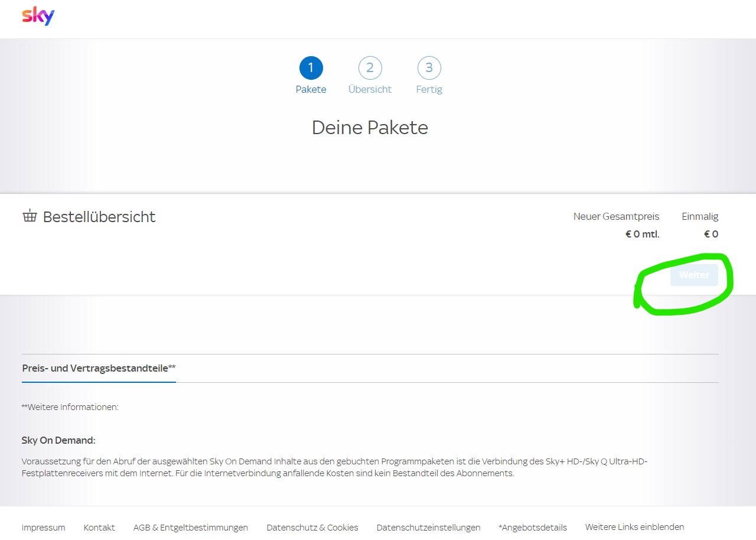
Task: Click the € 0 value under Einmalig
Action: [711, 235]
